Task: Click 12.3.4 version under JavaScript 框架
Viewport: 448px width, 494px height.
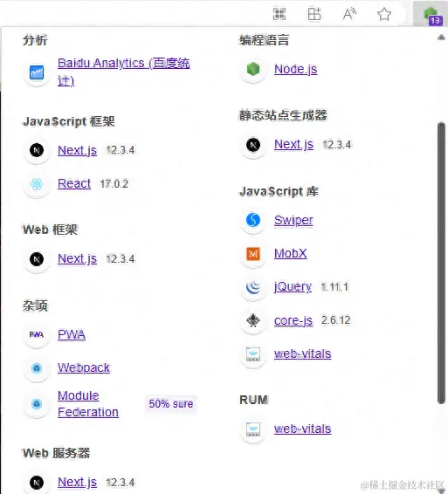Action: point(121,150)
